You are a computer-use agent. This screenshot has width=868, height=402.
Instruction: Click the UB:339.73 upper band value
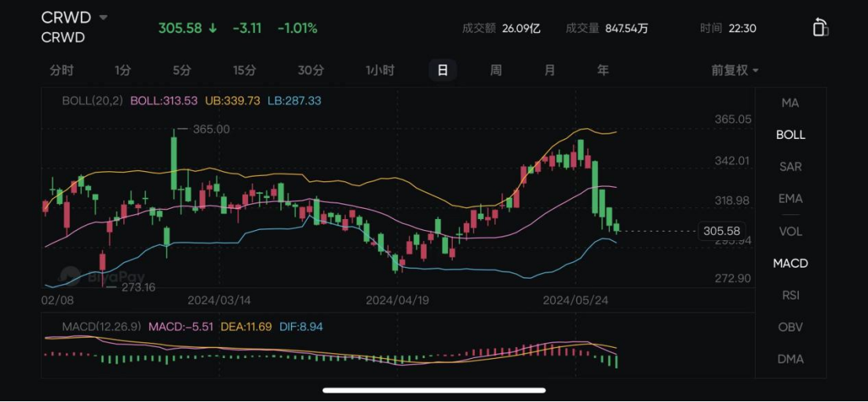[x=232, y=100]
